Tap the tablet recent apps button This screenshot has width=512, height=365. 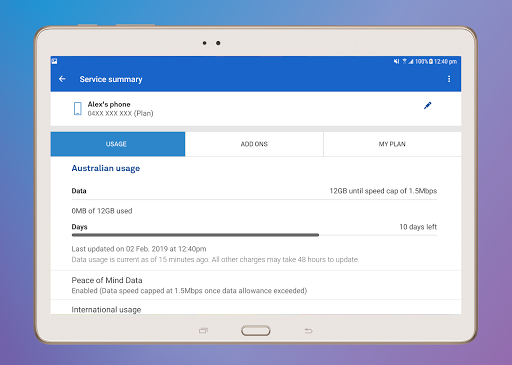203,331
